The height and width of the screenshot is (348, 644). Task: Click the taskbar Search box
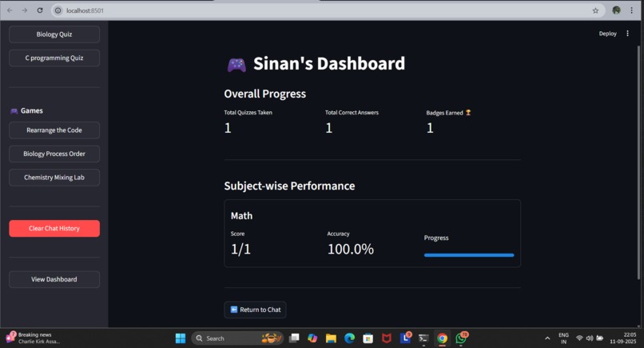[237, 338]
